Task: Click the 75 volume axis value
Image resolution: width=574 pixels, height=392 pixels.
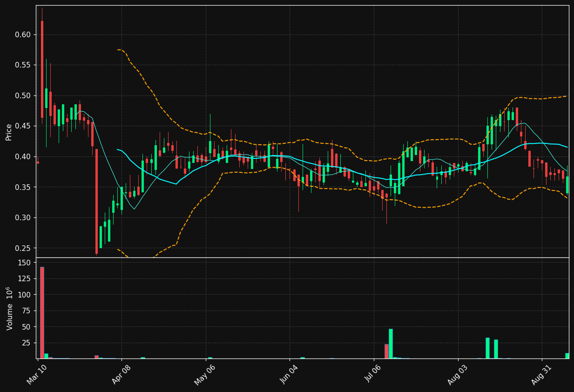Action: (x=27, y=311)
